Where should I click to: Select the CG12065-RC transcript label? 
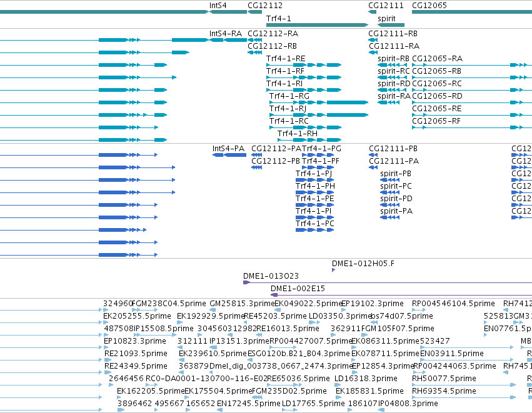coord(437,84)
